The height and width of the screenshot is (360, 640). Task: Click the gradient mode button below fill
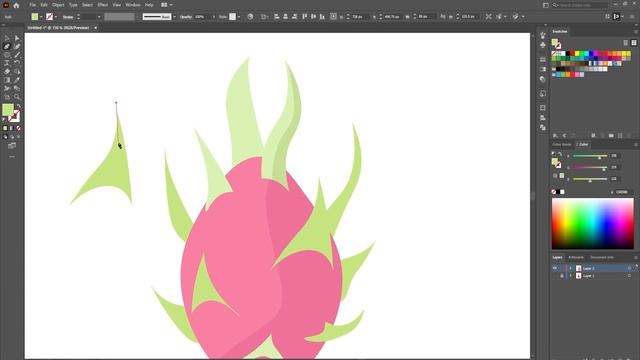coord(11,128)
